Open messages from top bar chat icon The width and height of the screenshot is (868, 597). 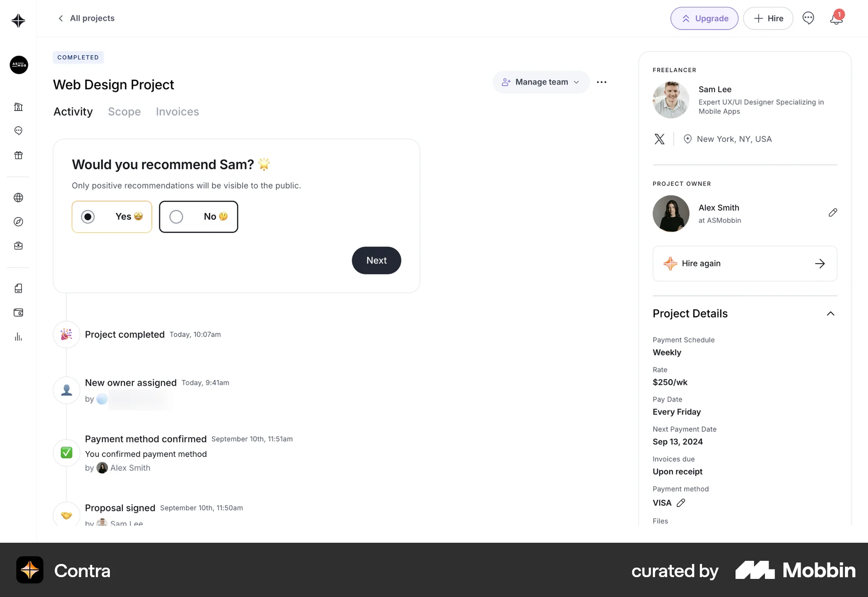click(808, 18)
